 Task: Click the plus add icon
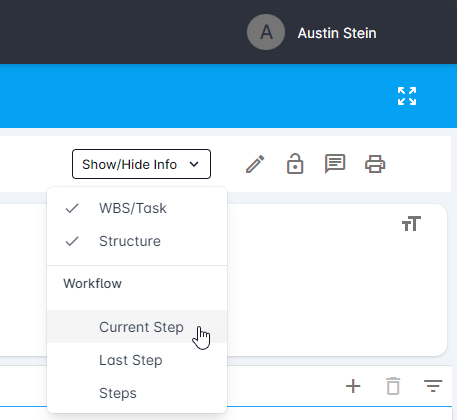click(x=353, y=386)
